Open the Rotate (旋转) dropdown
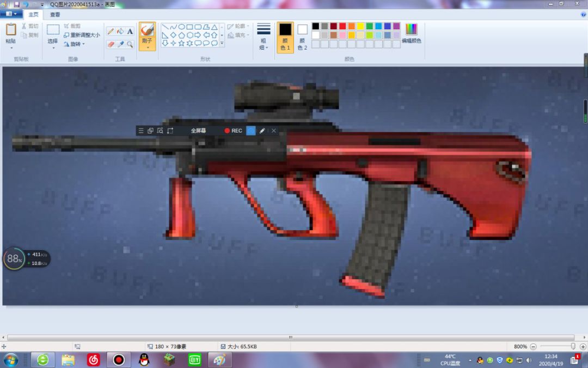 pos(74,44)
